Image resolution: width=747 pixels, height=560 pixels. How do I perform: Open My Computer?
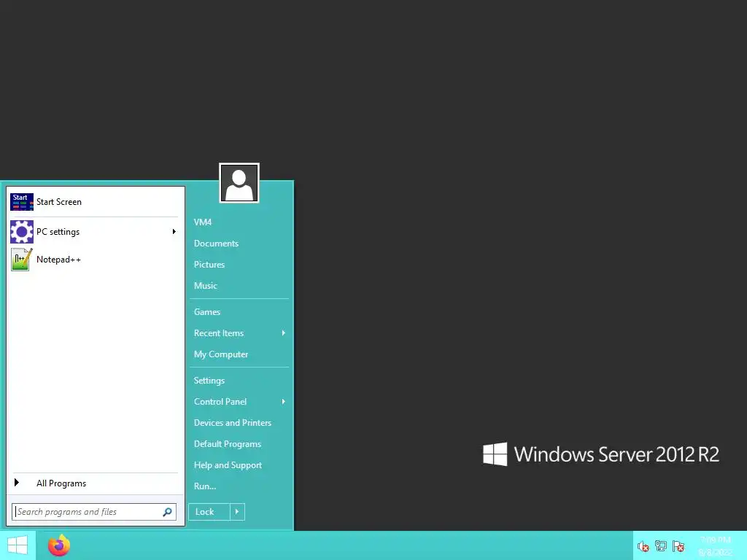pyautogui.click(x=221, y=354)
